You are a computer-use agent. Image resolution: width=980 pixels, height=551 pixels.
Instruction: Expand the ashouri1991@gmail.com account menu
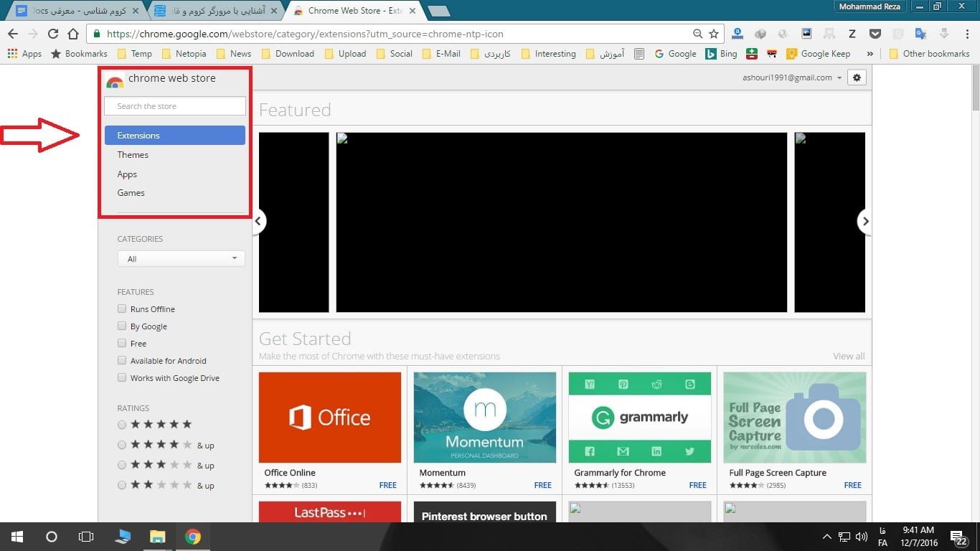tap(792, 77)
